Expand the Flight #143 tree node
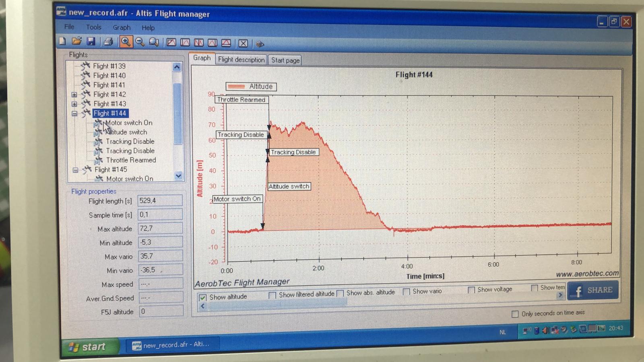Screen dimensions: 644x362 [x=74, y=104]
